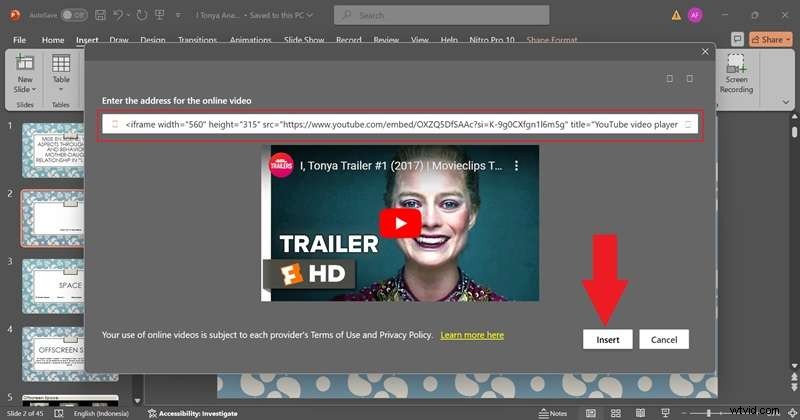Start Slide Show from status bar icon
This screenshot has height=420, width=800.
665,413
